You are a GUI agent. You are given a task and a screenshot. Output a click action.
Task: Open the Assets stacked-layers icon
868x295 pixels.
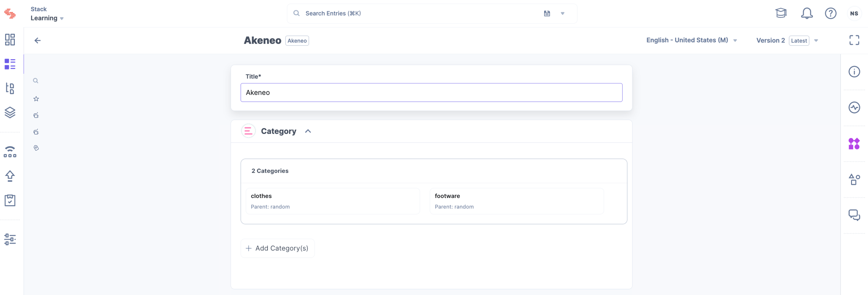10,112
